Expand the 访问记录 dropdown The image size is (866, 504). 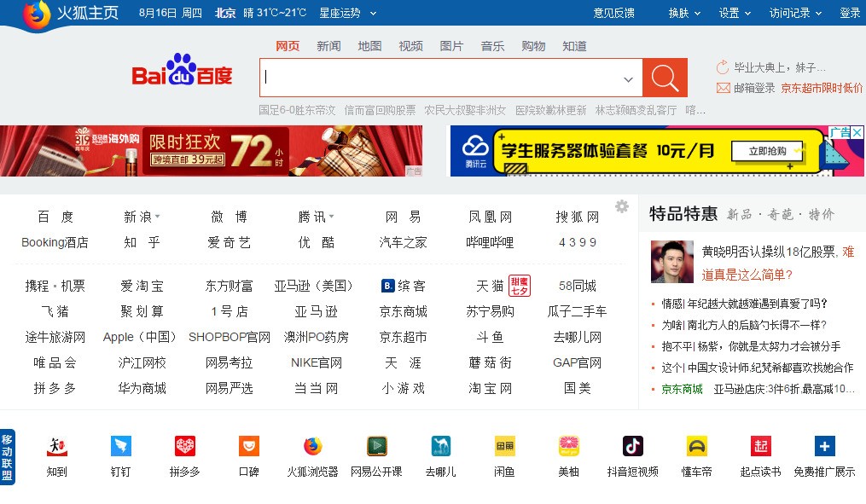click(x=818, y=14)
